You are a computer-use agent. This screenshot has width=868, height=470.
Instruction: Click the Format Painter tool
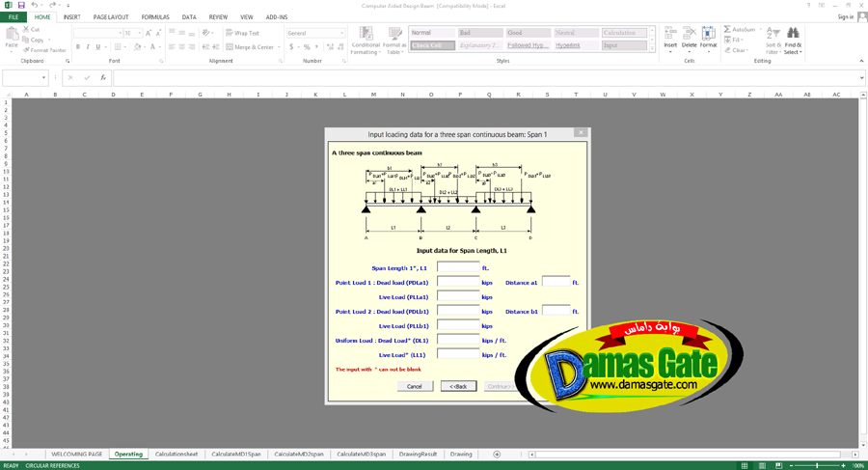tap(43, 50)
